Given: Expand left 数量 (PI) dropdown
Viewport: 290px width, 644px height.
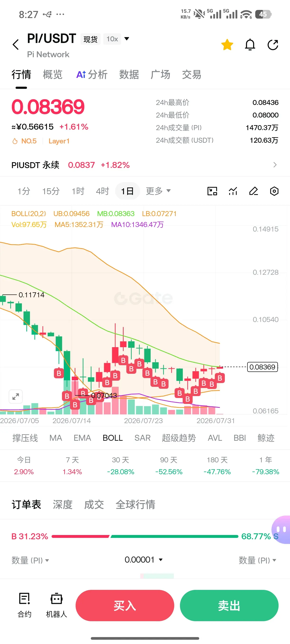Looking at the screenshot, I should (30, 560).
